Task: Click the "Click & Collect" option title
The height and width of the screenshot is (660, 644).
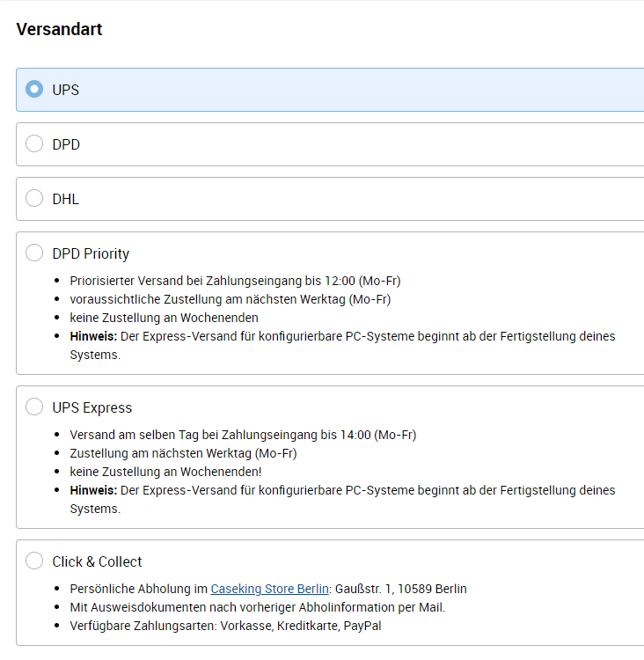Action: (x=97, y=561)
